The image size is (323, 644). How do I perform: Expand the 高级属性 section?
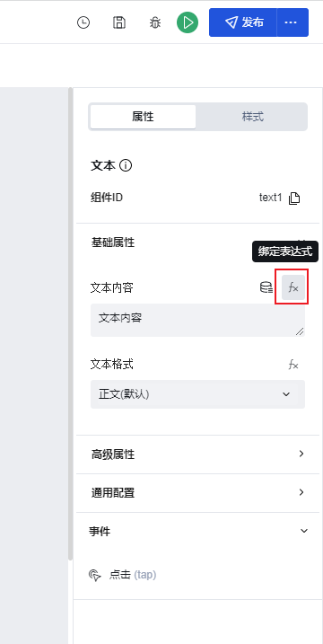click(197, 454)
